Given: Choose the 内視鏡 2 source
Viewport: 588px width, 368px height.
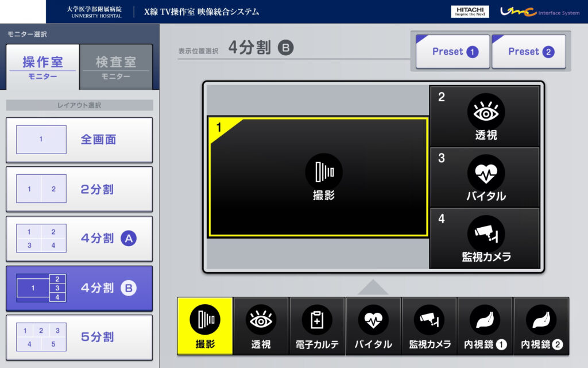Looking at the screenshot, I should [541, 325].
